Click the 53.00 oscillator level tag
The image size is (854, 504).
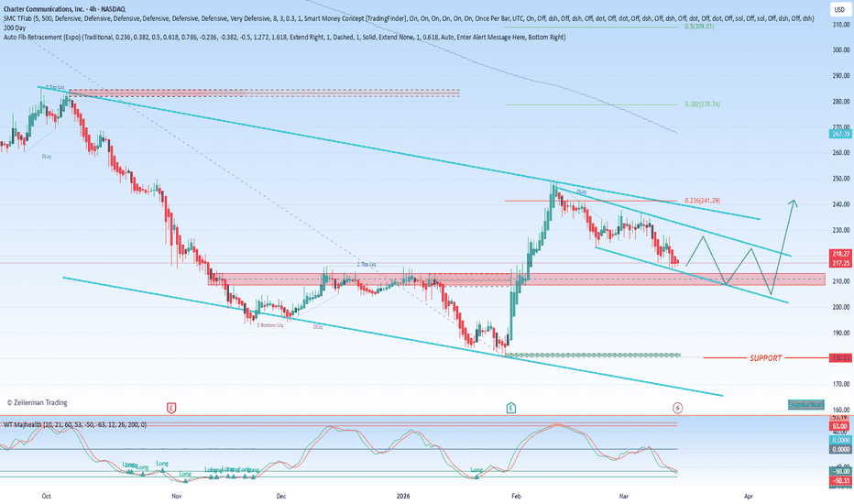pyautogui.click(x=840, y=426)
